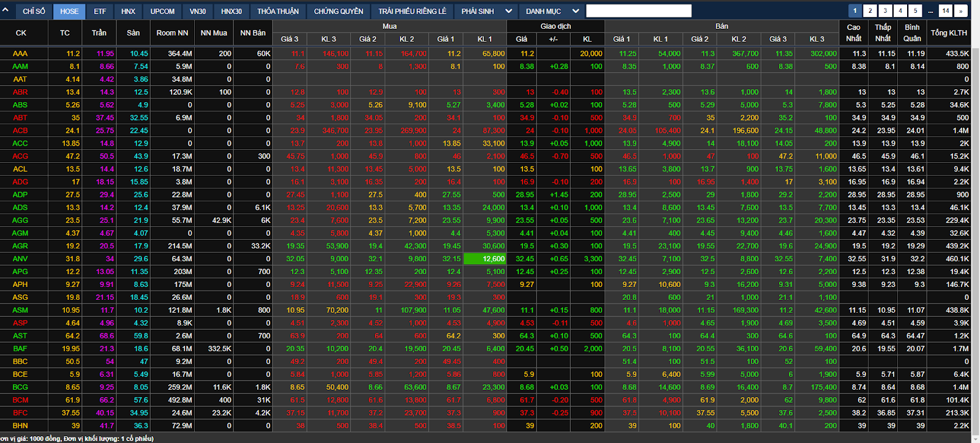
Task: Open stock symbol ACB
Action: pyautogui.click(x=20, y=131)
